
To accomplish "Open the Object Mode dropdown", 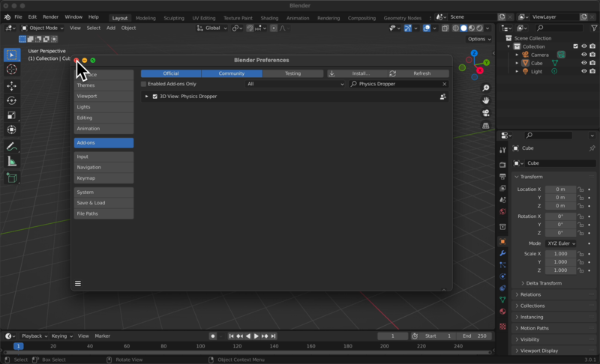I will pyautogui.click(x=43, y=28).
